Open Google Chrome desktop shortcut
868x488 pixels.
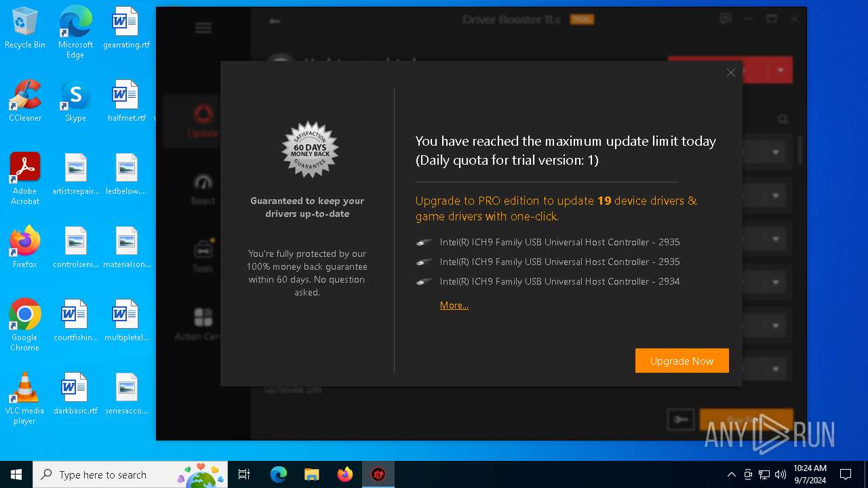click(25, 325)
